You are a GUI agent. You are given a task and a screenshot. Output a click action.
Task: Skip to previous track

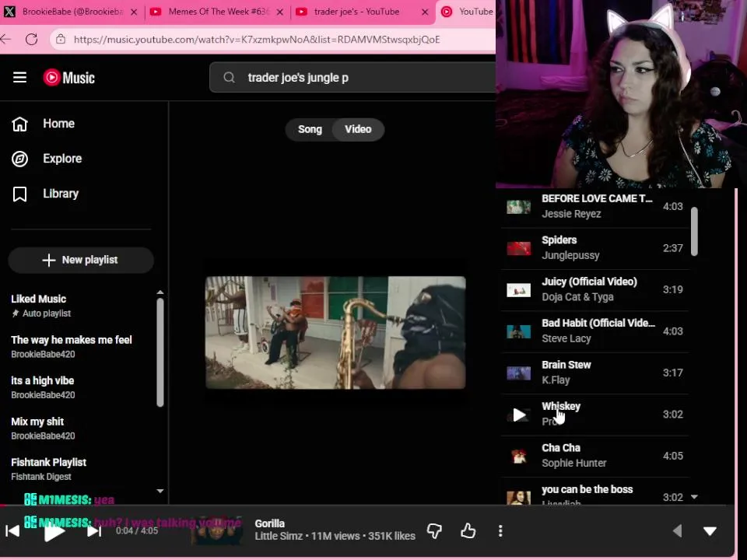coord(12,531)
